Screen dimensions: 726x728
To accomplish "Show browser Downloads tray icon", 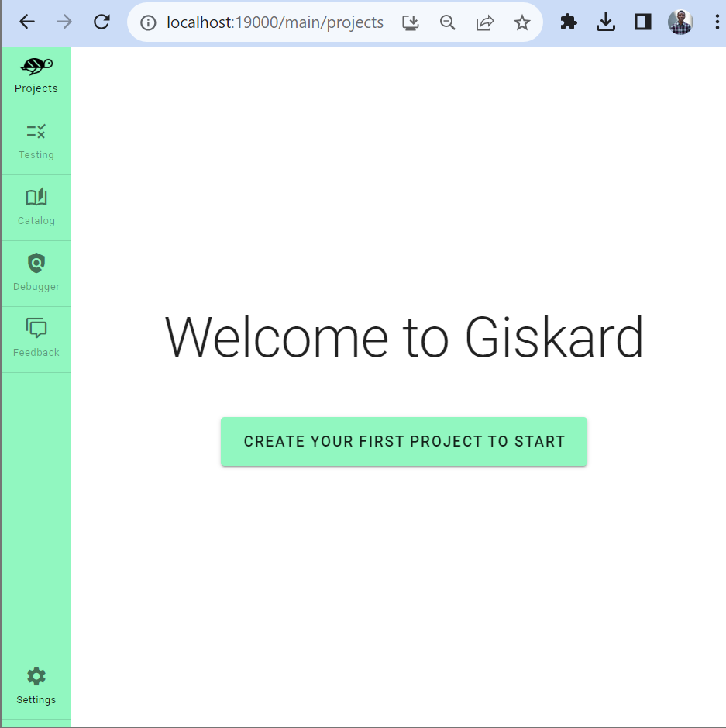I will (x=605, y=22).
